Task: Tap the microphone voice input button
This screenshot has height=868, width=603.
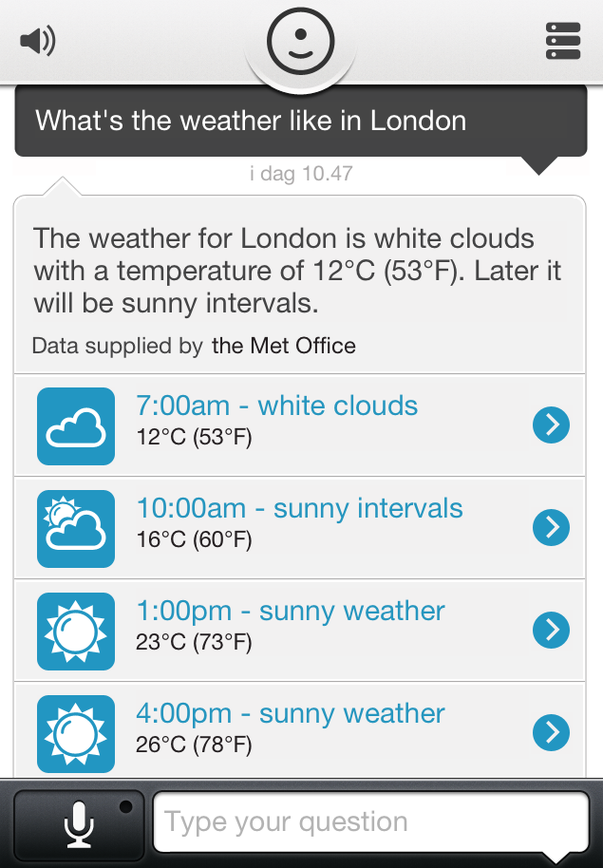Action: point(79,822)
